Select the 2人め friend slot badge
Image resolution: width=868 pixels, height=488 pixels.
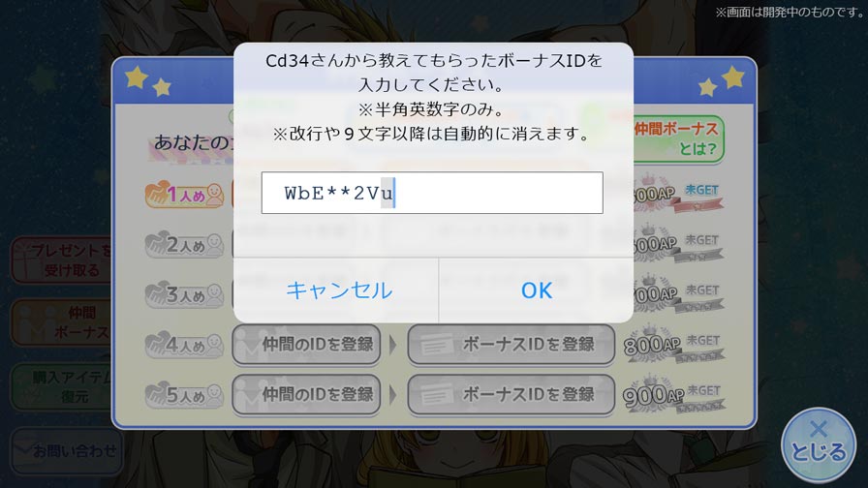click(x=184, y=245)
